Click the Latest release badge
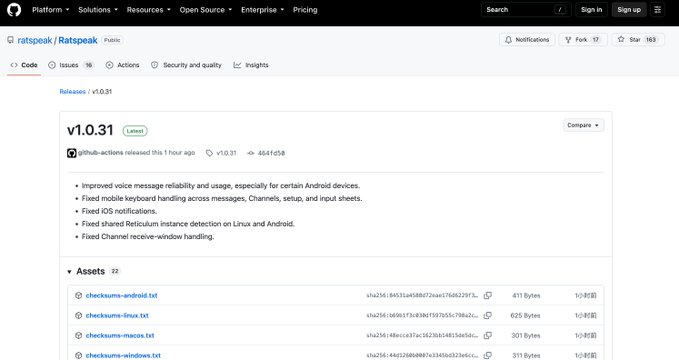The width and height of the screenshot is (679, 360). [x=135, y=131]
